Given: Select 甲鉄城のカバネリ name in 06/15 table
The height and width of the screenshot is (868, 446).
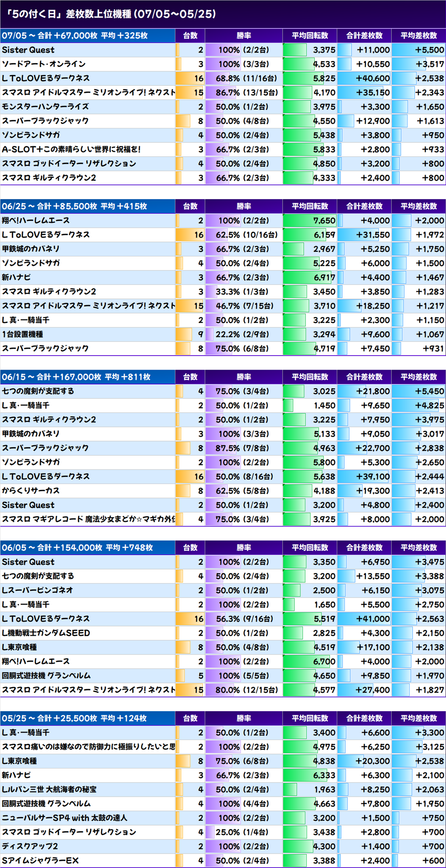Looking at the screenshot, I should pyautogui.click(x=30, y=434).
